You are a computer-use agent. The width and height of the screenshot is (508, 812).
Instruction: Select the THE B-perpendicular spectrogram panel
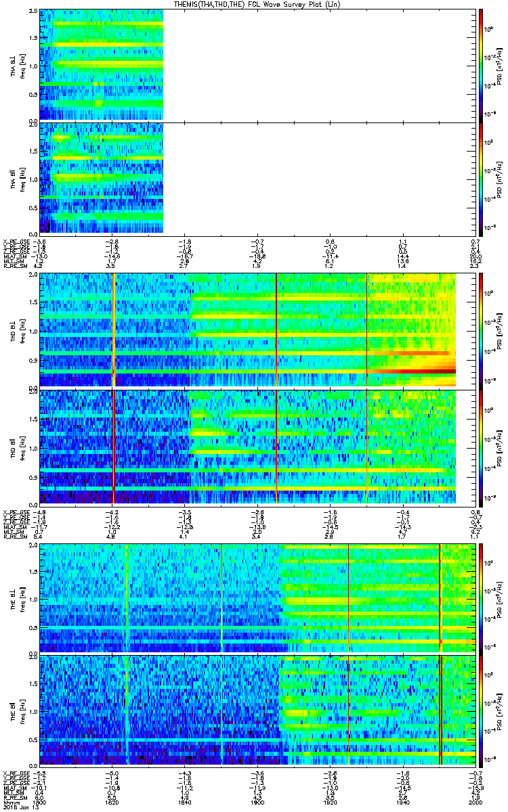pos(257,597)
